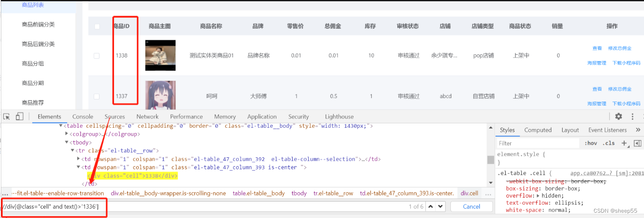Viewport: 644px width, 218px height.
Task: Open the Security tab
Action: click(x=298, y=117)
